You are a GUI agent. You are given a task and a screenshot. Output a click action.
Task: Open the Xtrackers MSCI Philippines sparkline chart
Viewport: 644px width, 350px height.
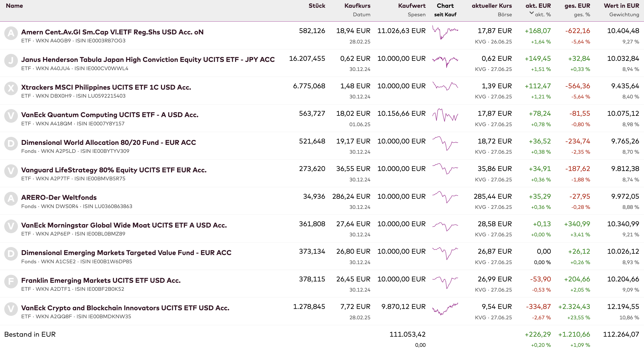pos(445,86)
